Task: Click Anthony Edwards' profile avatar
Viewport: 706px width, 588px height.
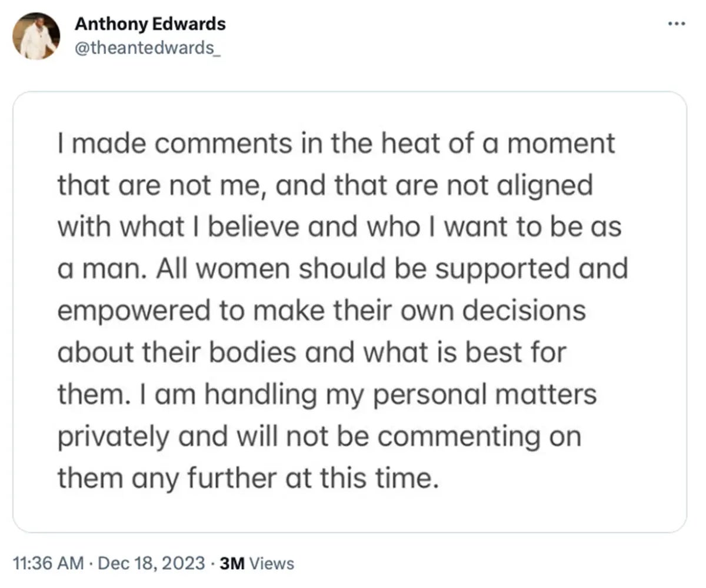Action: (x=36, y=36)
